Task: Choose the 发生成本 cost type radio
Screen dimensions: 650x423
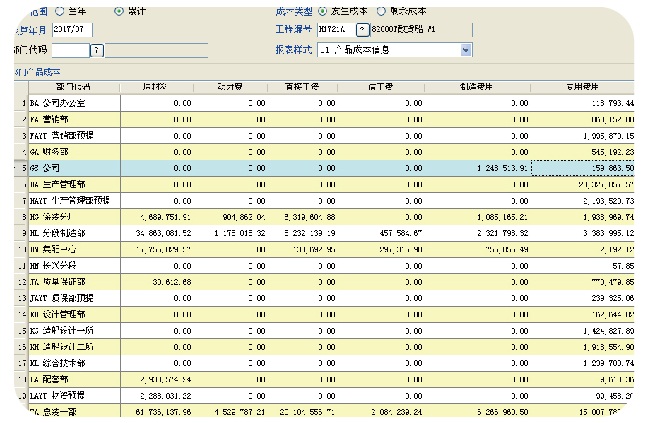Action: click(322, 11)
